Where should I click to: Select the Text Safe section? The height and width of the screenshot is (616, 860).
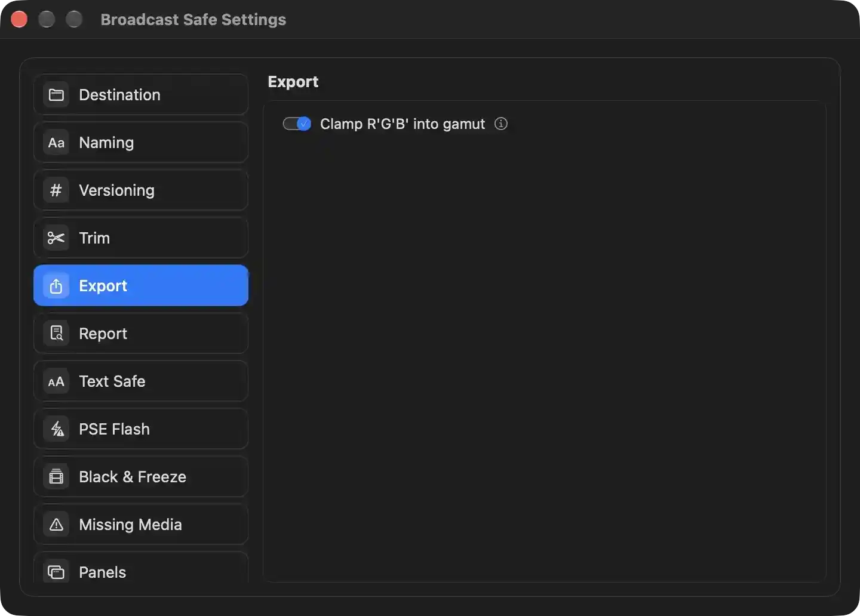[141, 381]
